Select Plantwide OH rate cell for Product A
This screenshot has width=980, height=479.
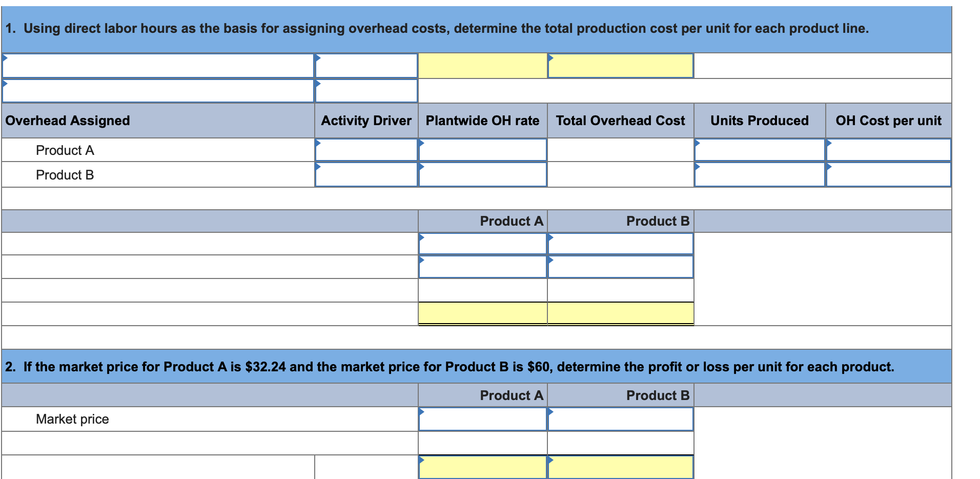pos(483,150)
